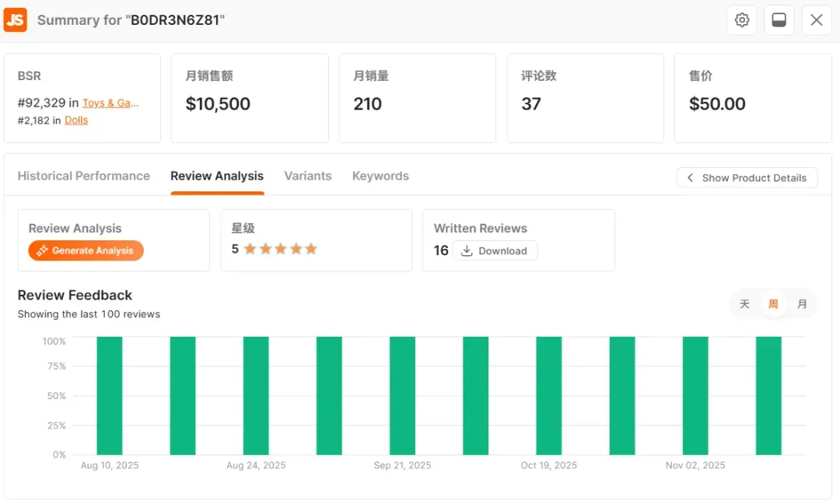This screenshot has height=504, width=840.
Task: Click the green bar above Aug 10, 2025
Action: pyautogui.click(x=110, y=396)
